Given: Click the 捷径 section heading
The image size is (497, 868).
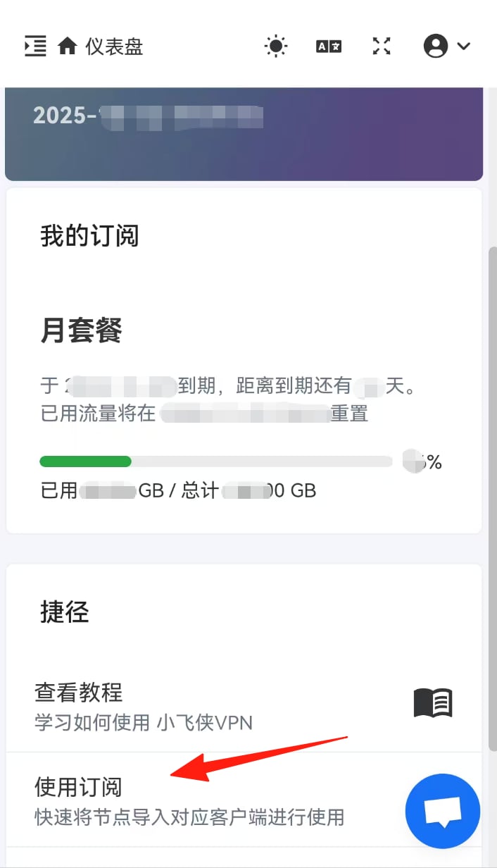Looking at the screenshot, I should (64, 612).
